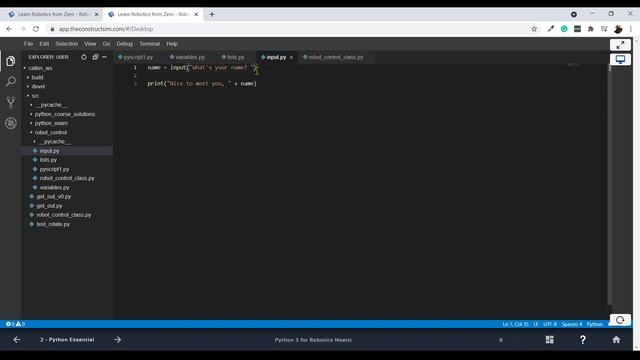This screenshot has height=360, width=640.
Task: Click Ln 1, Col 35 cursor position indicator
Action: (516, 324)
